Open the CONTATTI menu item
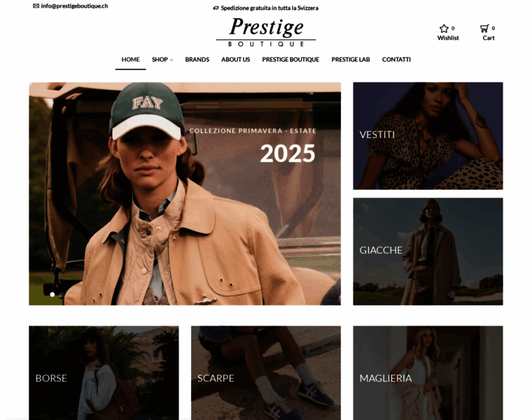Viewport: 532px width, 420px height. click(x=396, y=59)
